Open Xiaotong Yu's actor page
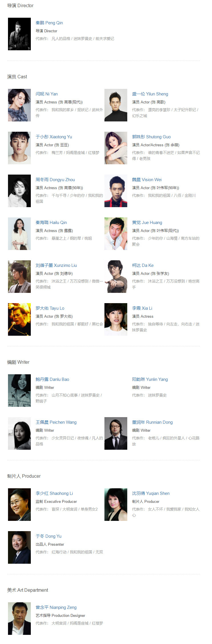Image resolution: width=212 pixels, height=644 pixels. click(x=54, y=137)
